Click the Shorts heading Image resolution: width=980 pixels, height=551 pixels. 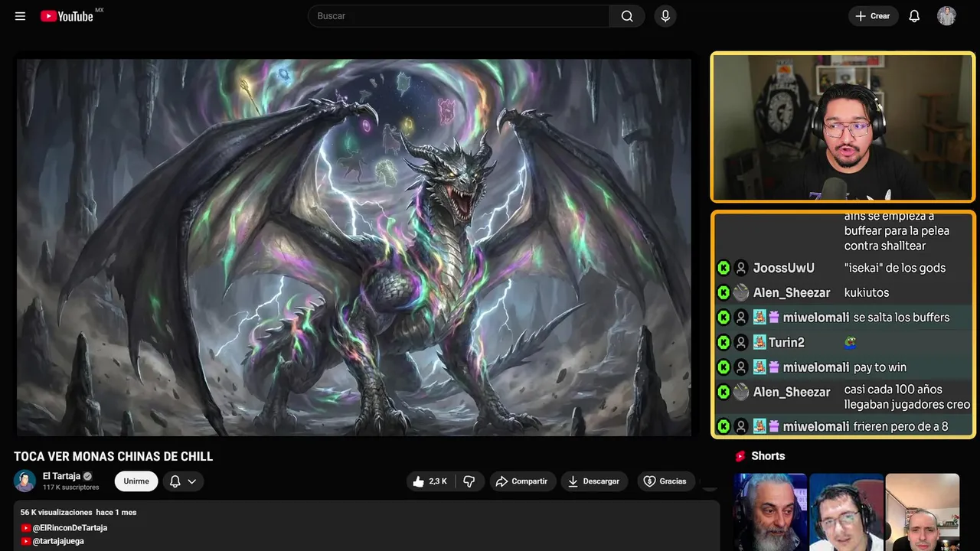(768, 456)
